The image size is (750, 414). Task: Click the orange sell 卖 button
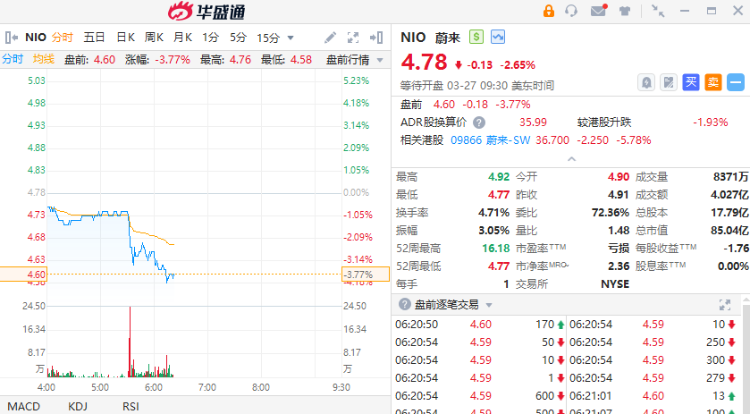[713, 82]
